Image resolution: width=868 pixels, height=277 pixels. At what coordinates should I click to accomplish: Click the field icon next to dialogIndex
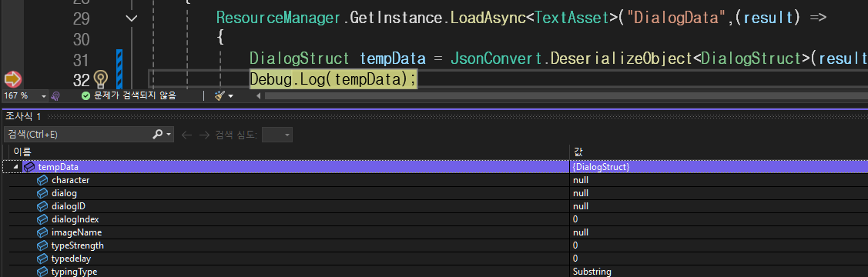click(x=42, y=219)
